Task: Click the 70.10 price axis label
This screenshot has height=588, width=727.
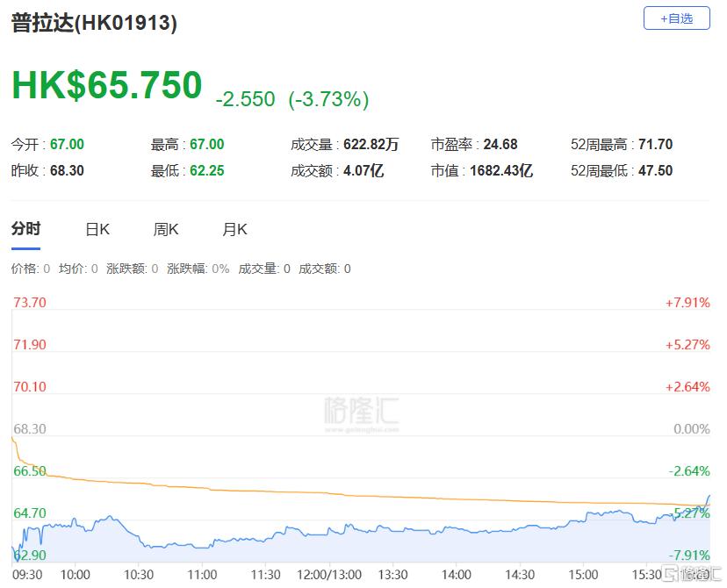Action: (30, 387)
